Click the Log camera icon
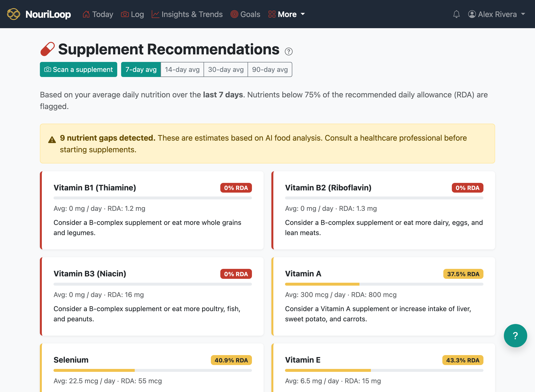Screen dimensions: 535x392 (x=125, y=14)
